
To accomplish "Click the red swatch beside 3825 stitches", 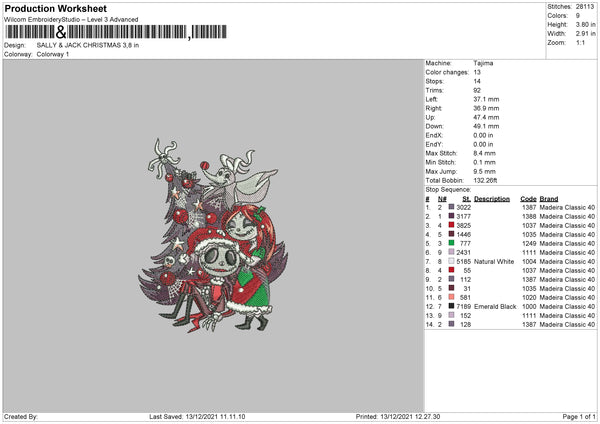I will (x=451, y=225).
